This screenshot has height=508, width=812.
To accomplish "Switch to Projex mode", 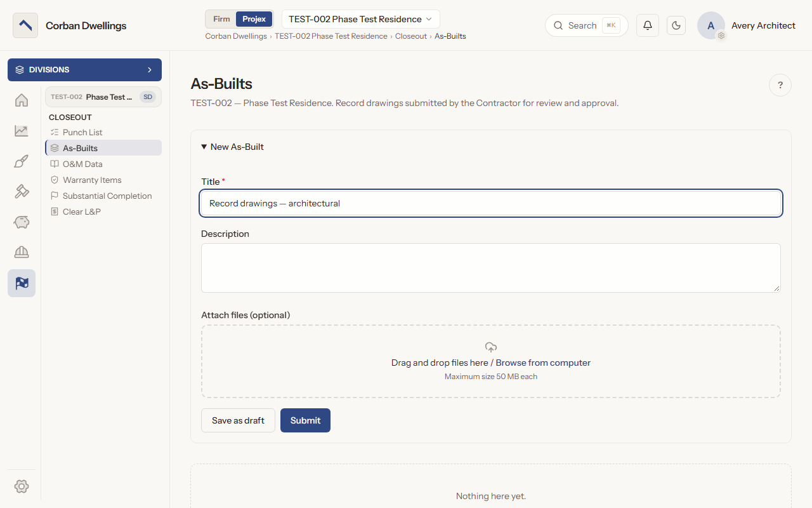I will [x=254, y=19].
